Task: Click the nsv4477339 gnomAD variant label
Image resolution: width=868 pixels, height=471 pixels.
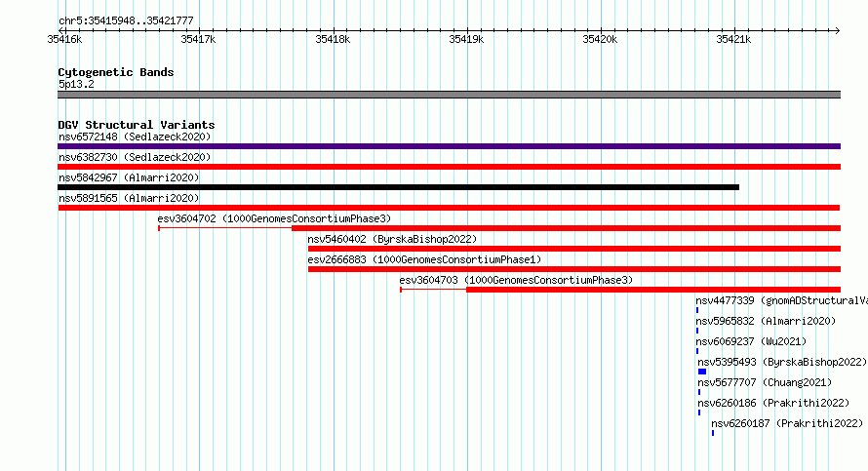Action: [x=781, y=300]
